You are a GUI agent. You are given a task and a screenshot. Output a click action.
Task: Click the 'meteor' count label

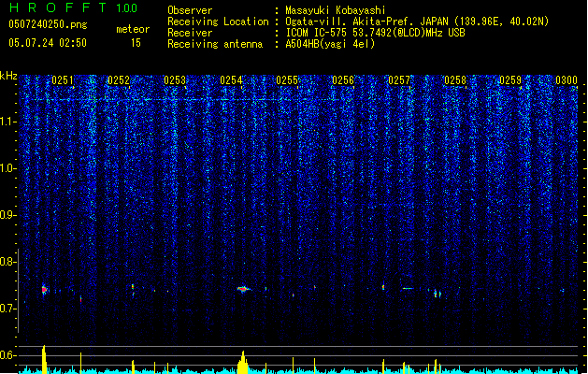(133, 29)
